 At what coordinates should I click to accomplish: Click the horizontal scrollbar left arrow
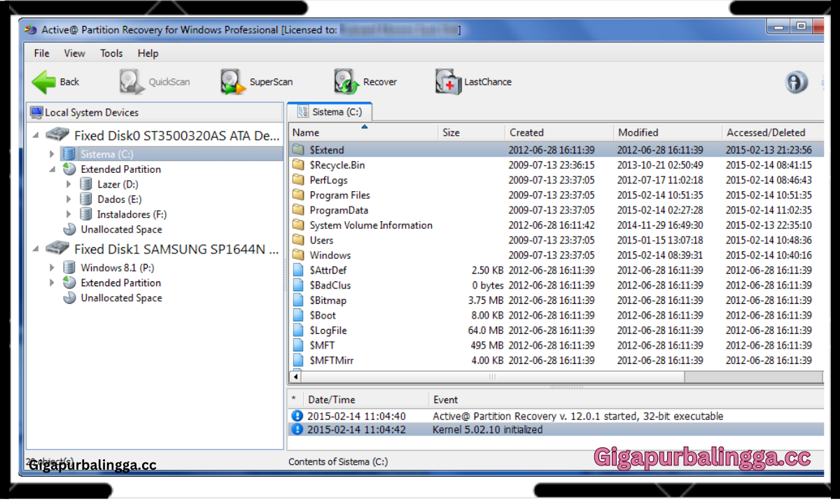point(295,377)
